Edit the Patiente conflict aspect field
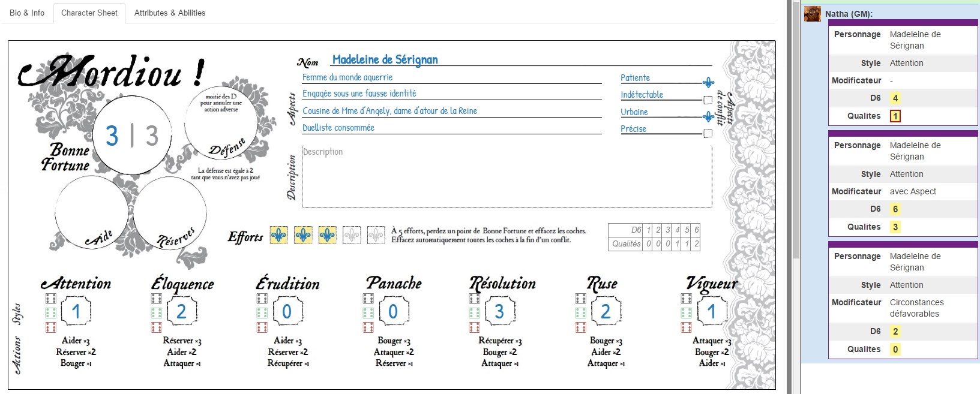 (x=661, y=78)
